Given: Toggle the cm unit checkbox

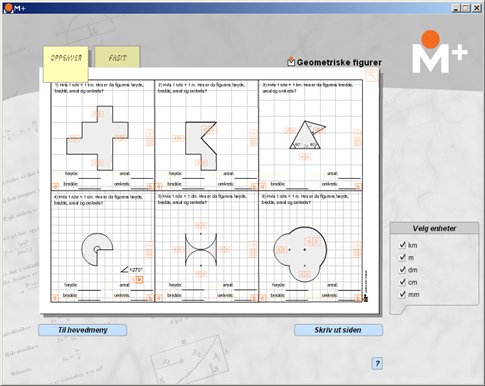Looking at the screenshot, I should [402, 282].
